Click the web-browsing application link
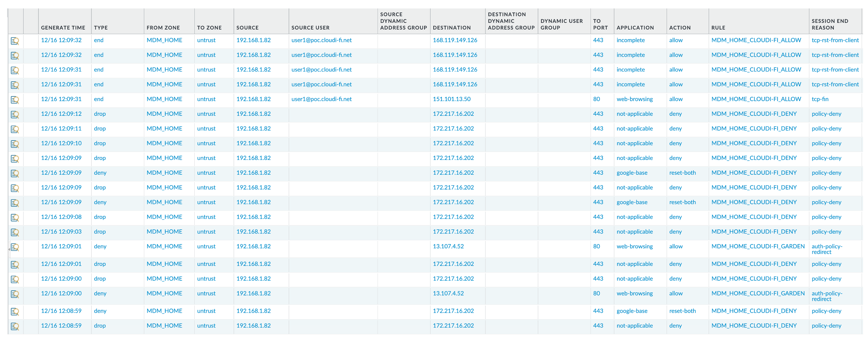The height and width of the screenshot is (341, 868). click(x=634, y=99)
